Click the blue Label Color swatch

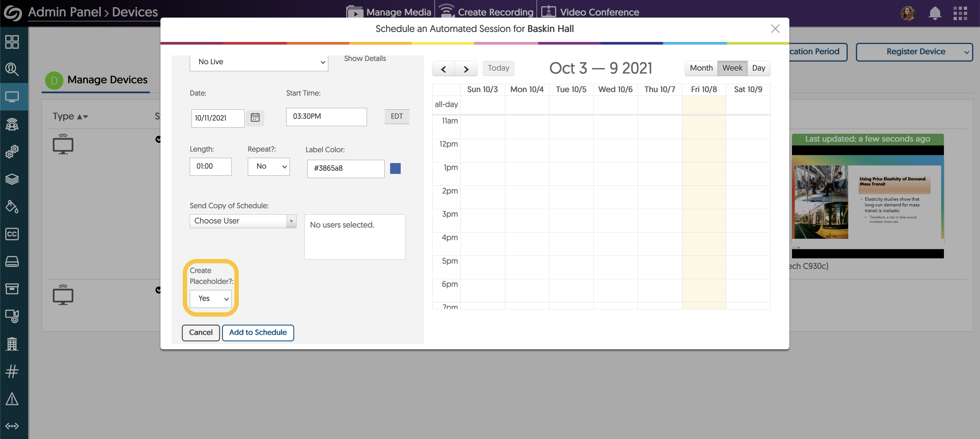coord(395,169)
